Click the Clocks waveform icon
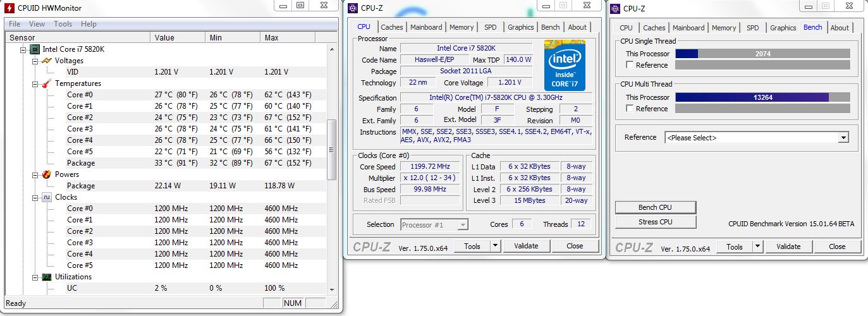The height and width of the screenshot is (316, 868). point(47,197)
